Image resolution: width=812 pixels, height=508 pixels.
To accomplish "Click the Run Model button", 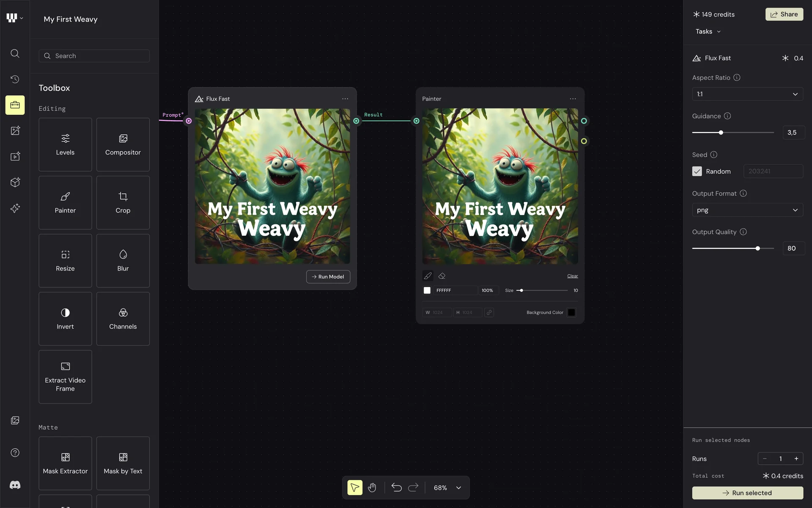I will (x=328, y=276).
